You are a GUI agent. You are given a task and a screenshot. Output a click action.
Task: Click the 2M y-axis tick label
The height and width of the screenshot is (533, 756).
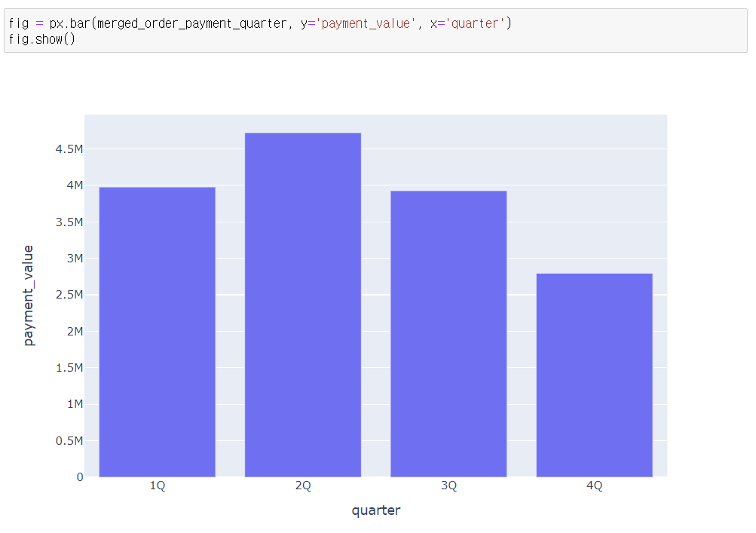[x=75, y=332]
